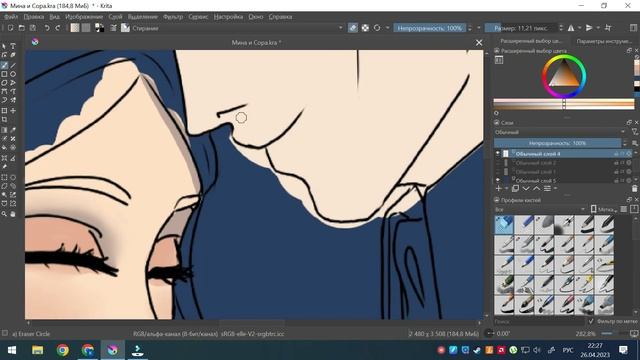The width and height of the screenshot is (640, 360).
Task: Duplicate the current layer
Action: [516, 188]
